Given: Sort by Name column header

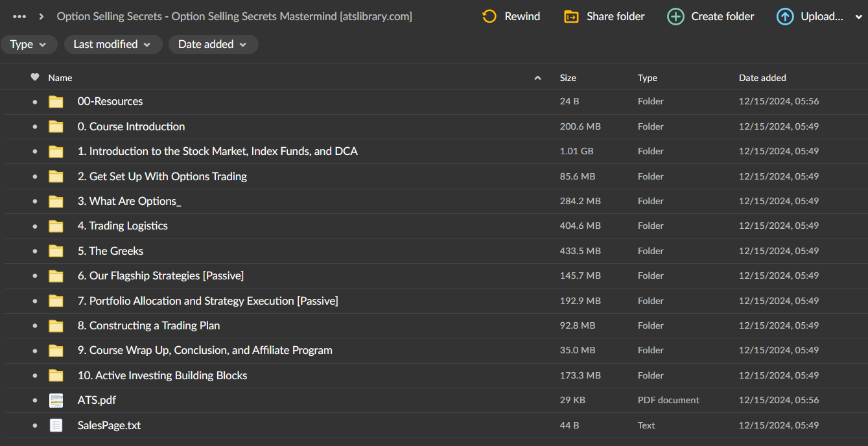Looking at the screenshot, I should [x=60, y=78].
